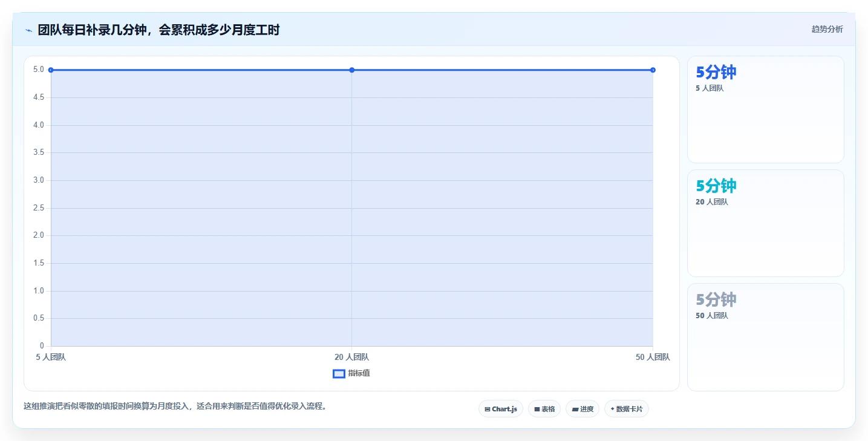The height and width of the screenshot is (441, 868).
Task: Click the y-axis label 2.5
Action: [x=39, y=208]
